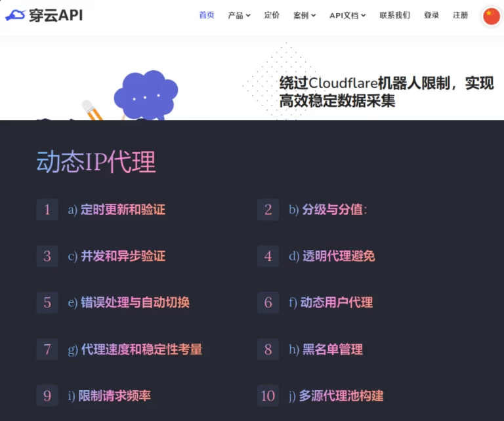Viewport: 504px width, 421px height.
Task: Expand the 产品 dropdown chevron
Action: click(x=248, y=16)
